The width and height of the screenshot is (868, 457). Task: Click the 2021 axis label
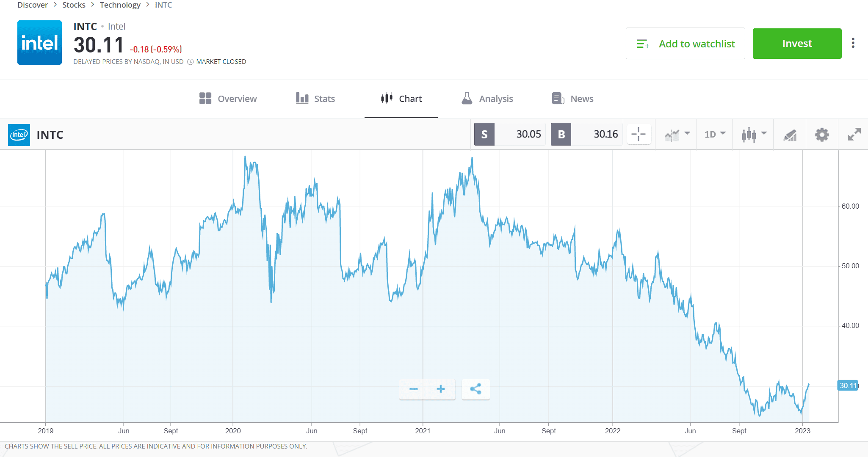point(423,431)
